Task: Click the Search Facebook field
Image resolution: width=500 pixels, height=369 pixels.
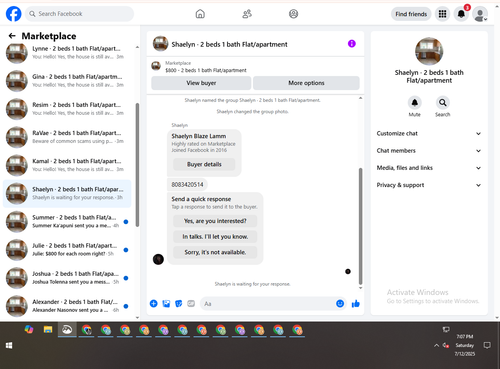Action: [x=79, y=14]
